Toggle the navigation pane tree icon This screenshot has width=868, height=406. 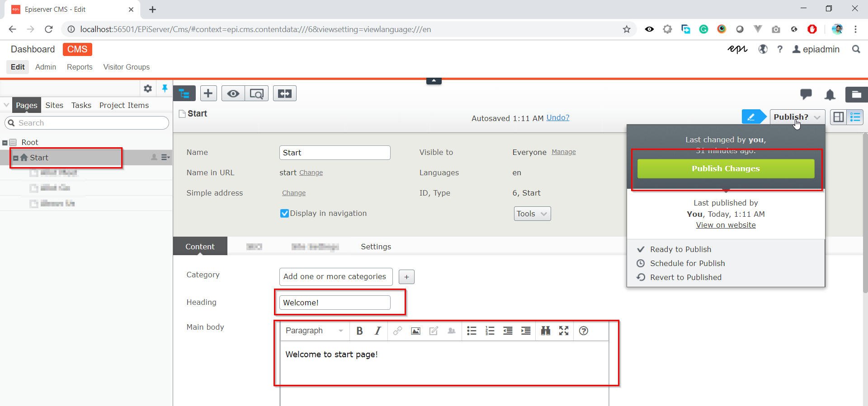point(184,93)
